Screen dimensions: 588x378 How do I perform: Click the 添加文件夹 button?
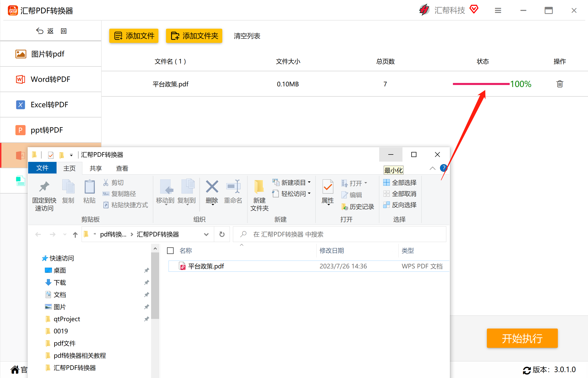point(194,36)
